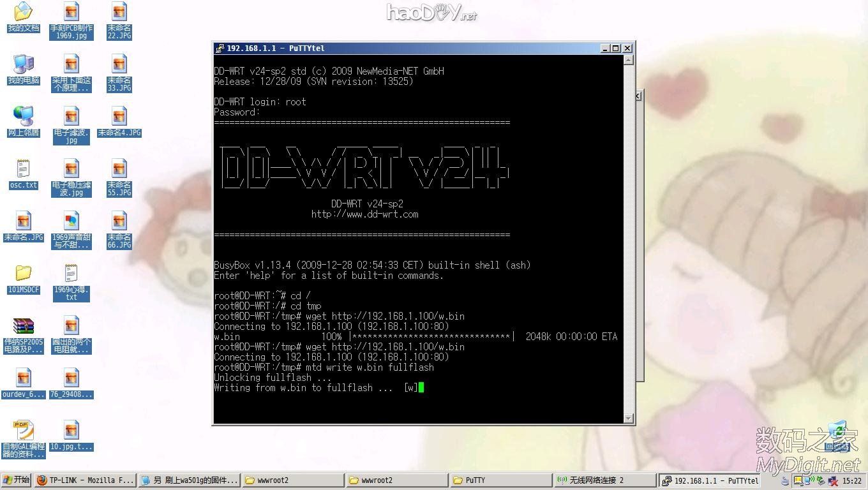Switch to 无线网络连接 2 taskbar window
The height and width of the screenshot is (490, 868).
[604, 480]
